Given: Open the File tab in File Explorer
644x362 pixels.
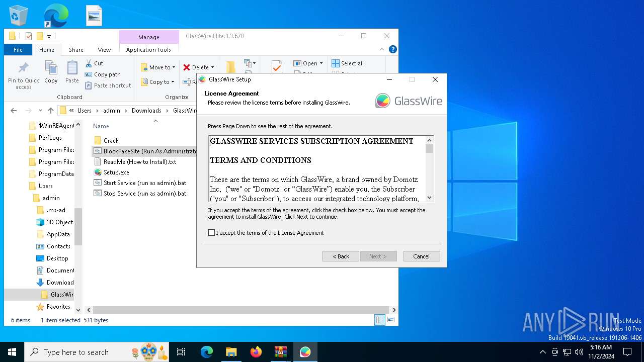Looking at the screenshot, I should pyautogui.click(x=18, y=50).
